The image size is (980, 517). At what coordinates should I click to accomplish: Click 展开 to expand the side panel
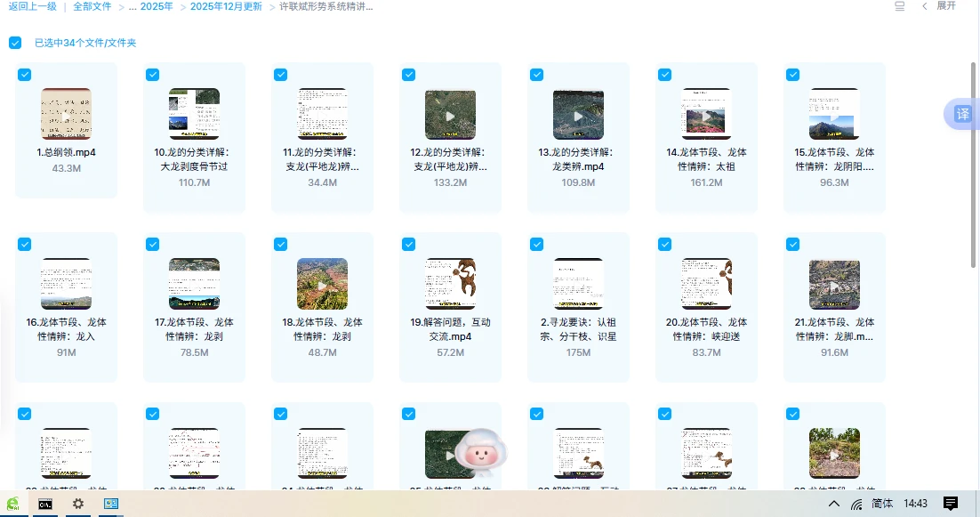click(945, 6)
